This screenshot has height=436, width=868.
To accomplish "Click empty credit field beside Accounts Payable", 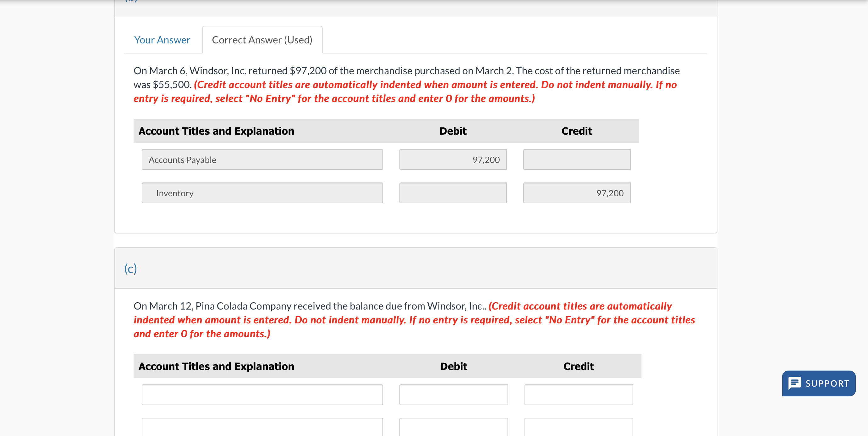I will tap(576, 159).
